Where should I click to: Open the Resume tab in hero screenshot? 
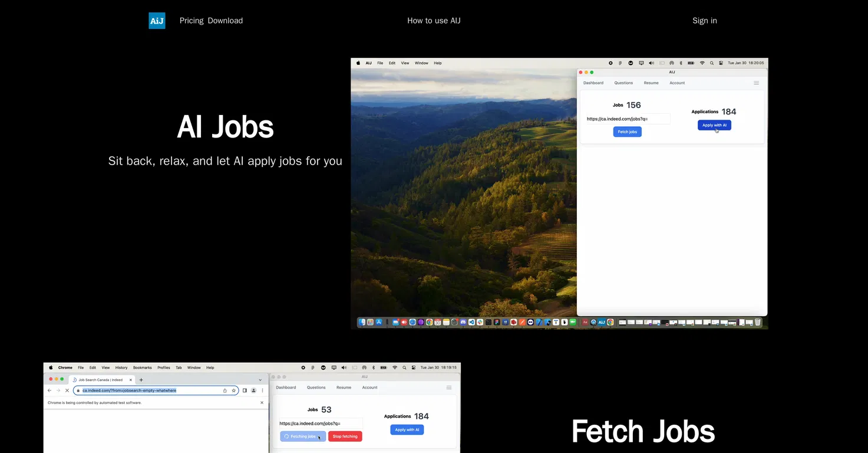(651, 83)
